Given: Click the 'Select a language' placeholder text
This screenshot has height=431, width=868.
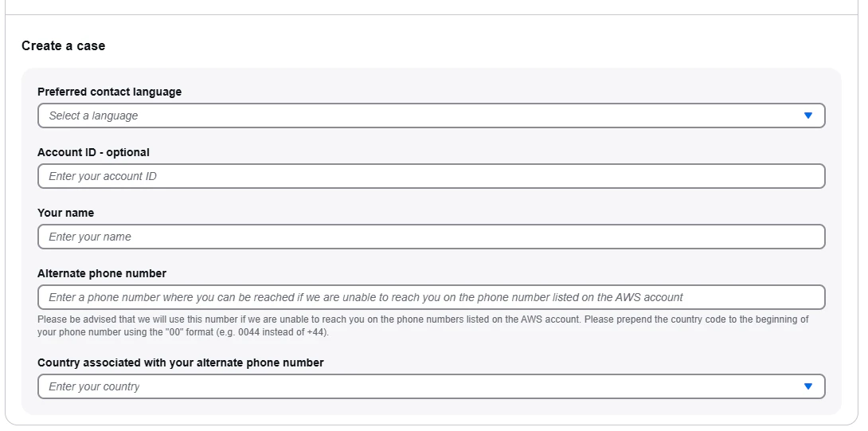Looking at the screenshot, I should tap(93, 116).
